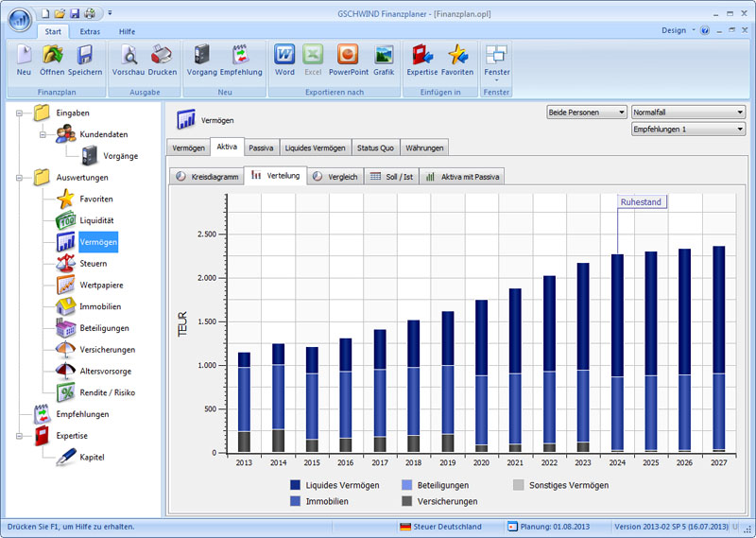Select the Passiva tab
Screen dimensions: 756x538
click(x=261, y=148)
